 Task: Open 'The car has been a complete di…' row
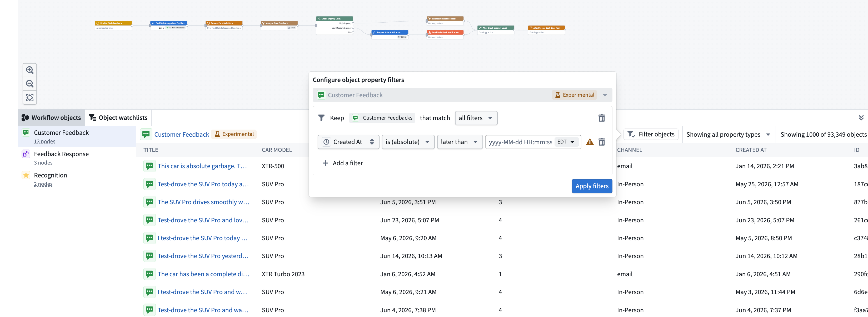[x=203, y=274]
